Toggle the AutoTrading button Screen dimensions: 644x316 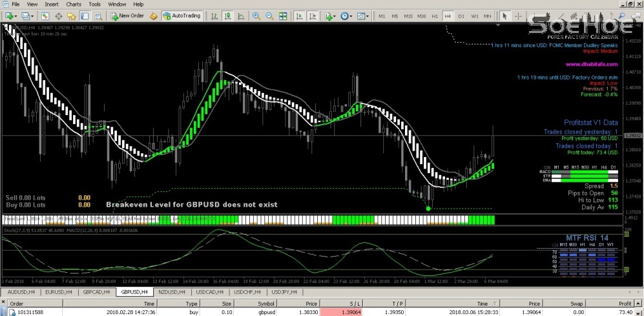click(182, 16)
